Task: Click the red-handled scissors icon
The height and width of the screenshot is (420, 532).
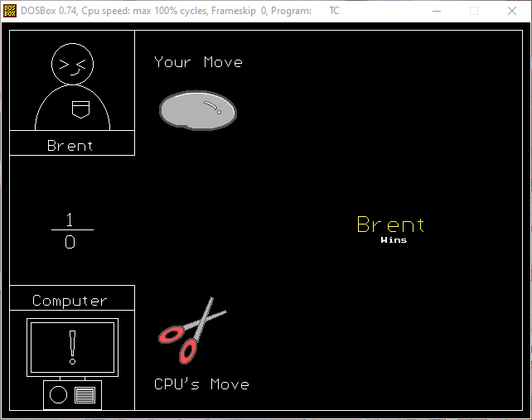Action: coord(191,330)
